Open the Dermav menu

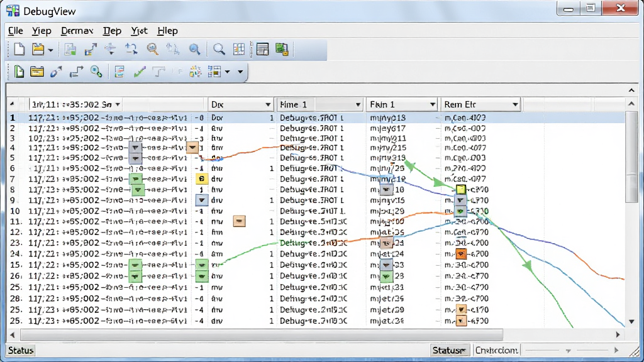tap(77, 31)
